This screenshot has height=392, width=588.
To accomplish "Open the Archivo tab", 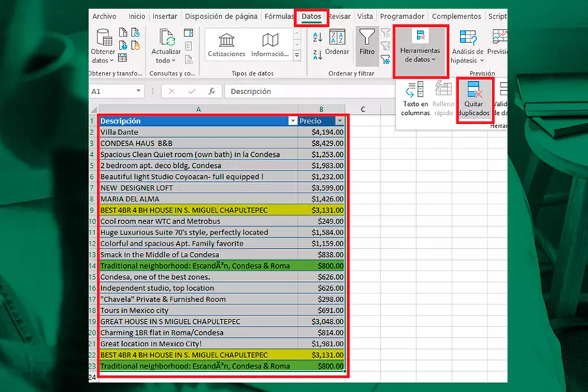I will [x=105, y=16].
